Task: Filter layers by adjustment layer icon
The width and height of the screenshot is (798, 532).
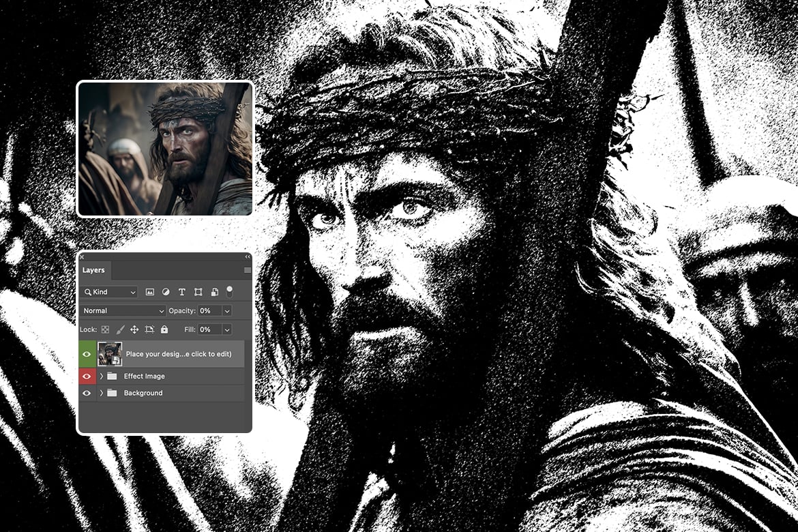Action: click(x=166, y=292)
